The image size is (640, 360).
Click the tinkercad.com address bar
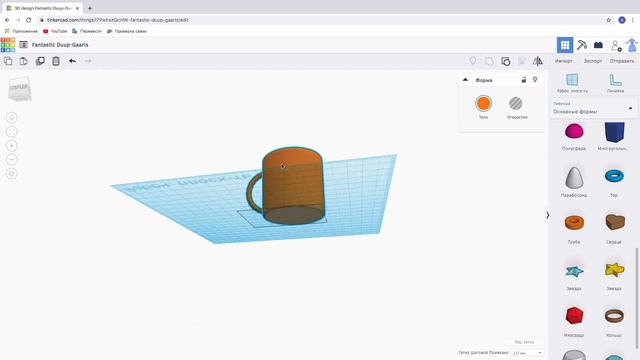318,20
